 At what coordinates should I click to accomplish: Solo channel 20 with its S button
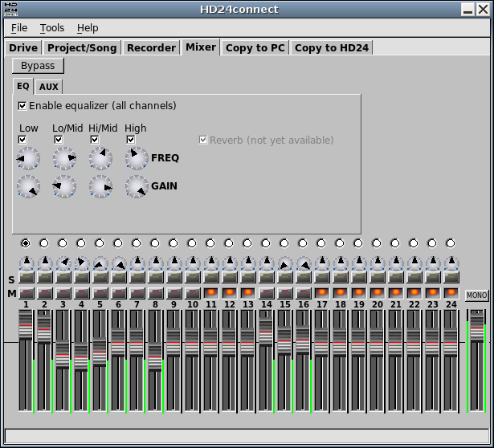pyautogui.click(x=378, y=278)
